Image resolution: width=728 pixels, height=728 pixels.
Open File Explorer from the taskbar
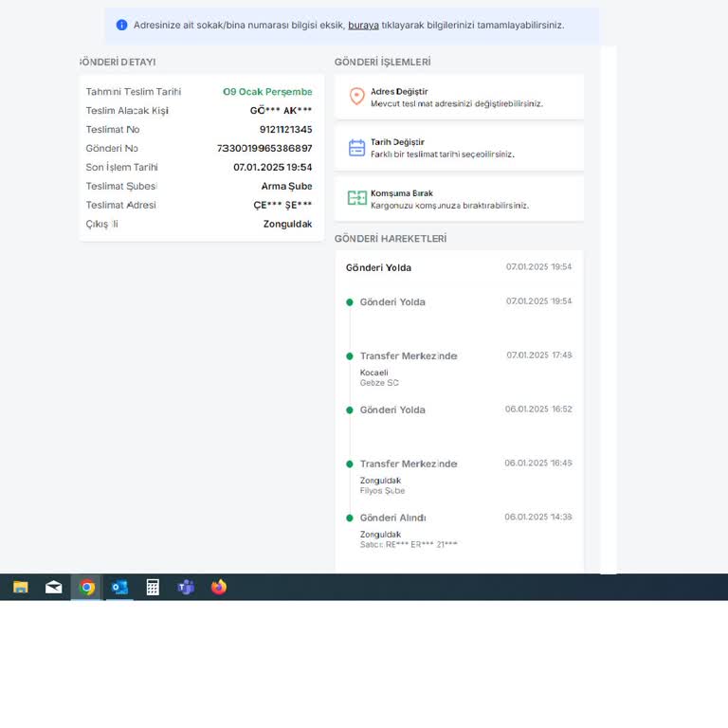[x=20, y=587]
